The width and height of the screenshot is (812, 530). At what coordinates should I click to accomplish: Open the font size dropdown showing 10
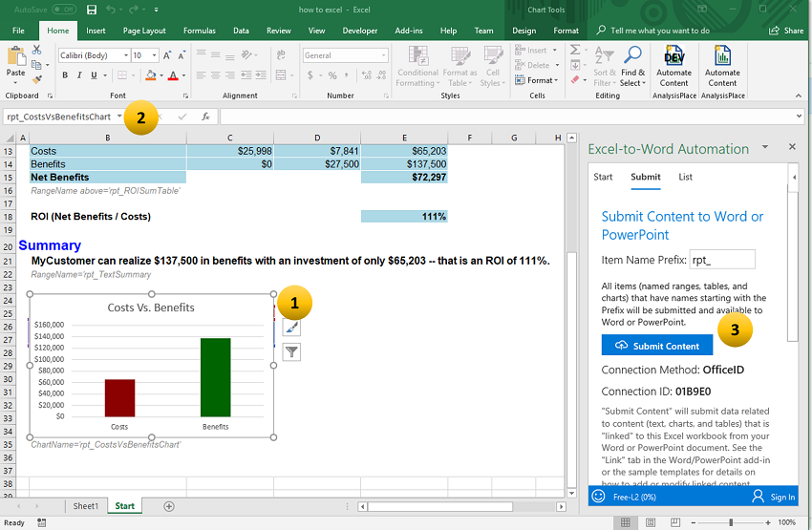point(154,55)
